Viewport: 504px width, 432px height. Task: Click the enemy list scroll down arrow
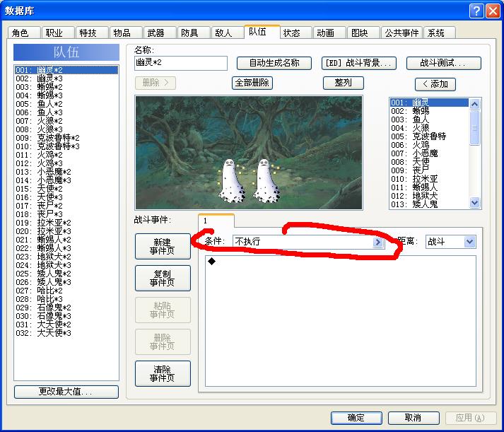(x=474, y=202)
